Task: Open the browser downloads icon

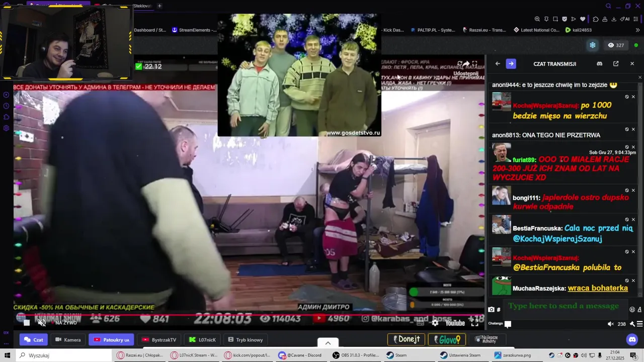Action: (614, 19)
